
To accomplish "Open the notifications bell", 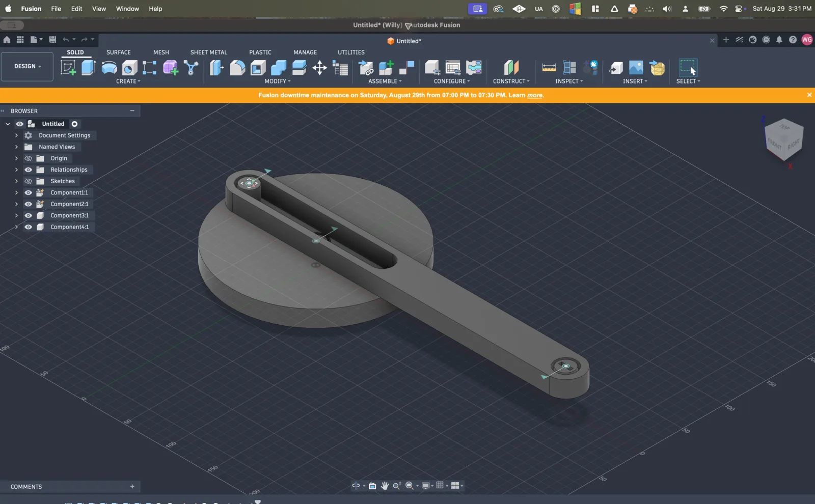I will (x=779, y=40).
